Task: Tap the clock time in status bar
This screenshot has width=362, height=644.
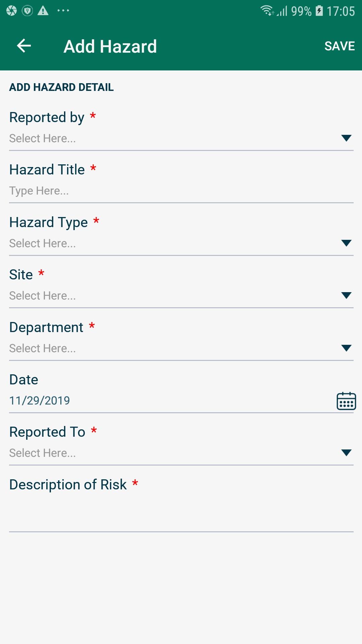Action: coord(341,11)
